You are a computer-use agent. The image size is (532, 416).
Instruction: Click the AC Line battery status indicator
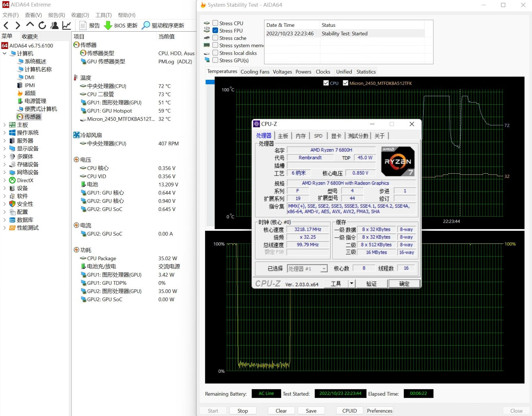click(x=266, y=393)
